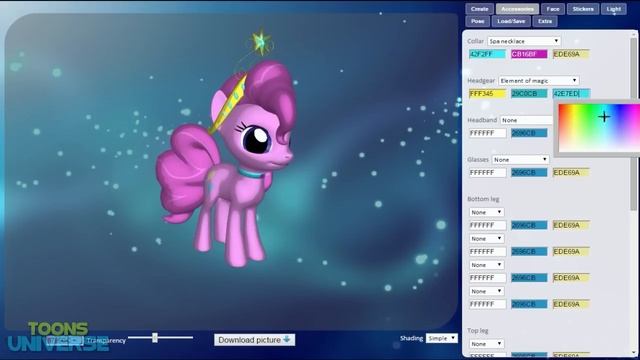The image size is (640, 360).
Task: Go to the Stickers tab
Action: click(x=583, y=9)
